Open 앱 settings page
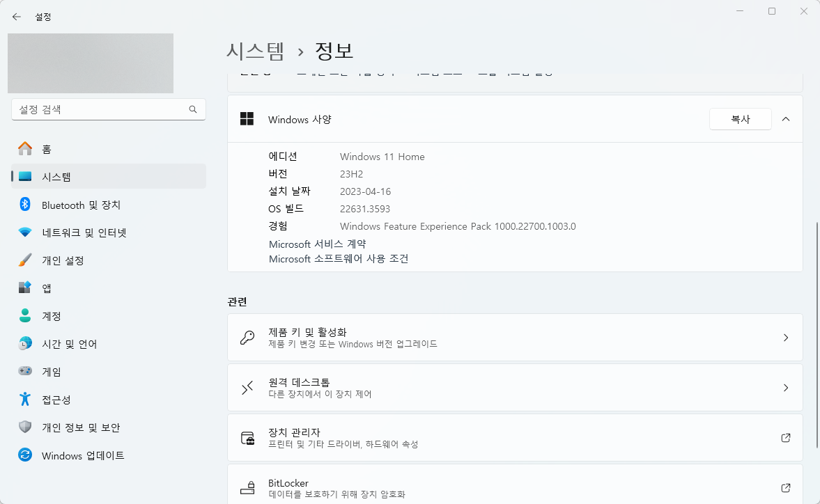 coord(109,288)
